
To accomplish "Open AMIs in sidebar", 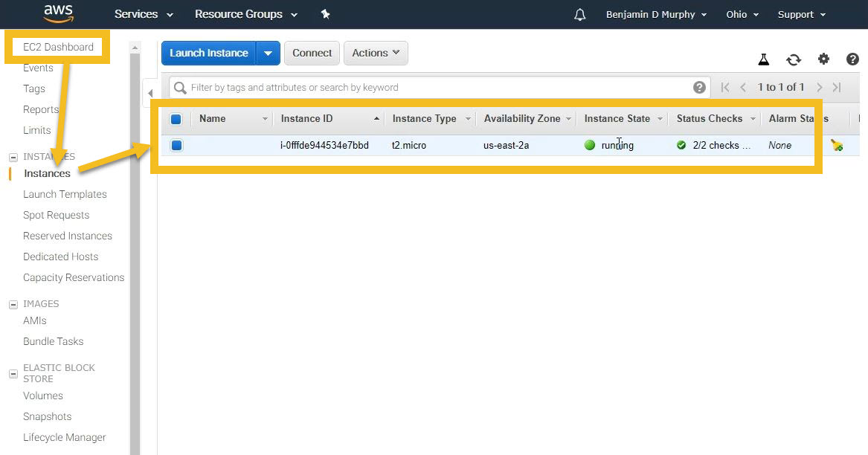I will click(35, 320).
